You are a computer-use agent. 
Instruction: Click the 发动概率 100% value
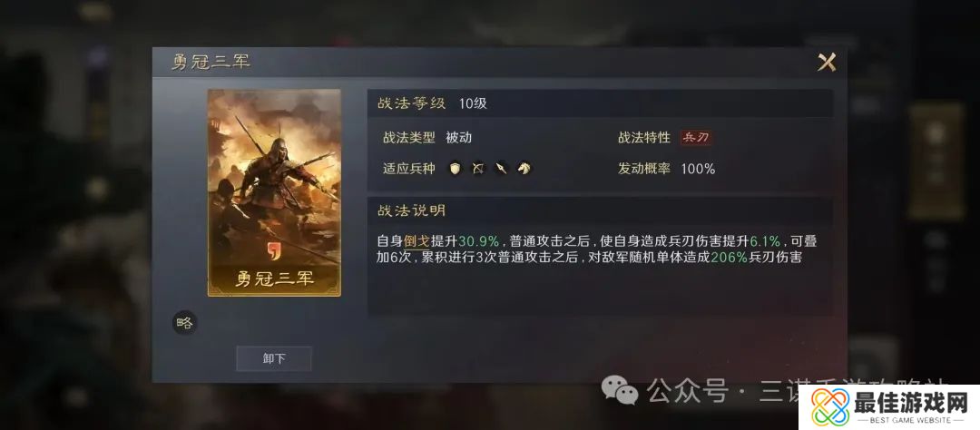tap(698, 169)
